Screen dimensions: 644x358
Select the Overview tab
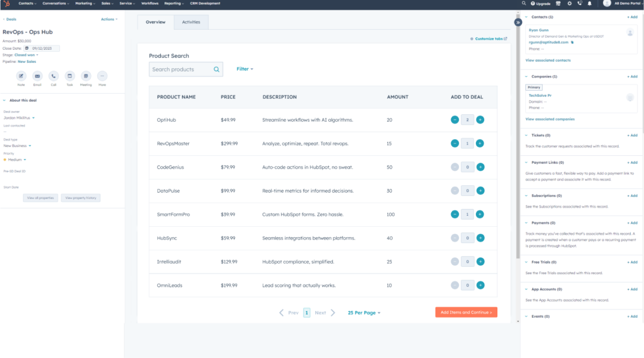click(x=156, y=22)
